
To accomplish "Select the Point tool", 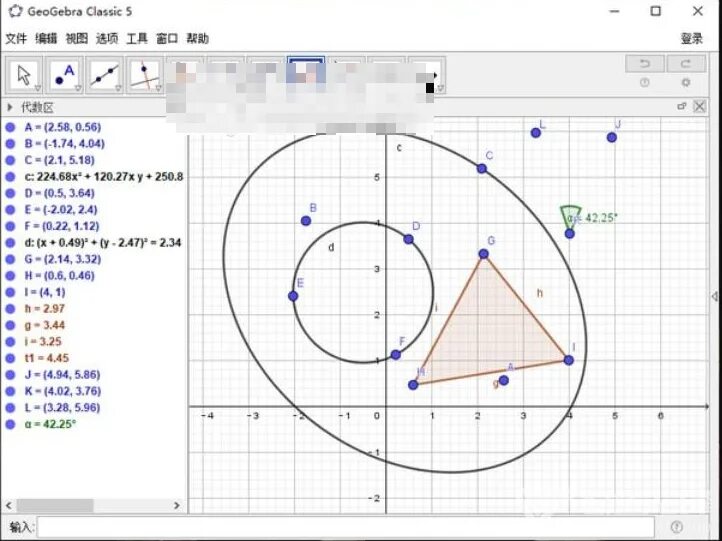I will point(64,74).
